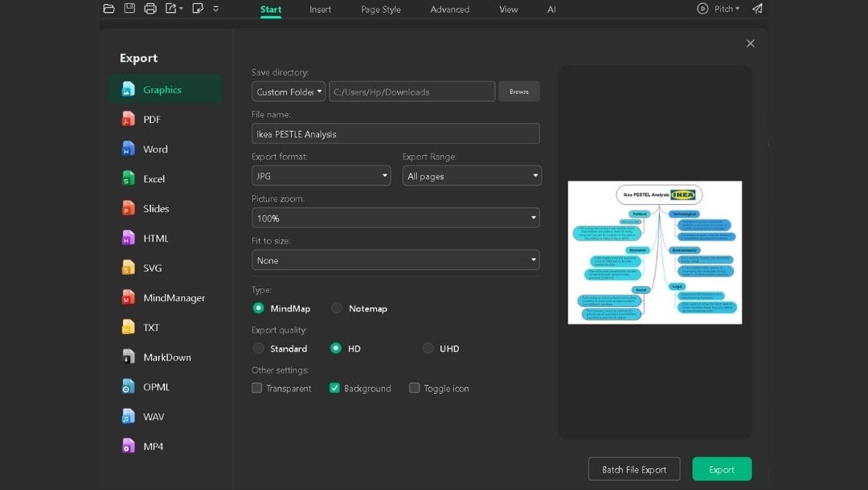Choose the MindMap type radio button
This screenshot has width=868, height=490.
click(258, 308)
